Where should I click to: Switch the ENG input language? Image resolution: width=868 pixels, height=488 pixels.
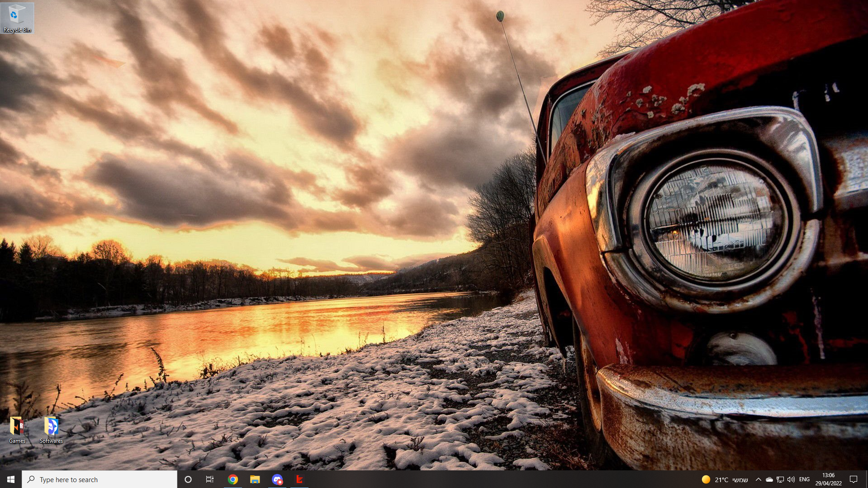pos(804,479)
